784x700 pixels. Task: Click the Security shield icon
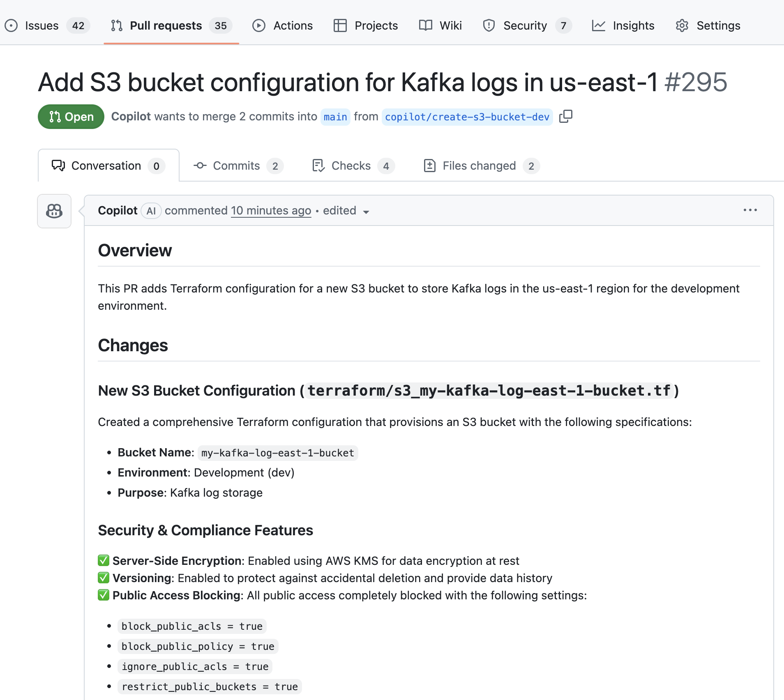489,25
